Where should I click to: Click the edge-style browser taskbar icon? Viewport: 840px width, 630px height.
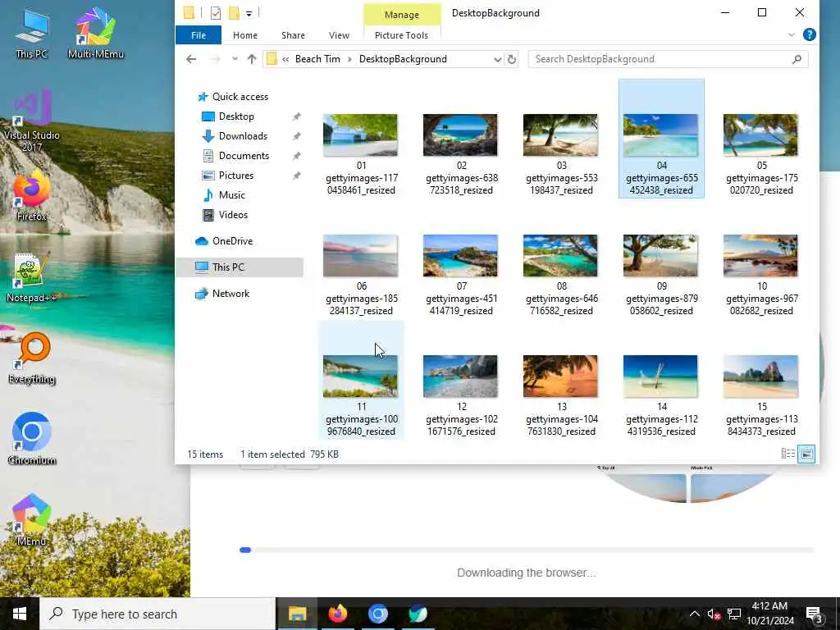[418, 614]
